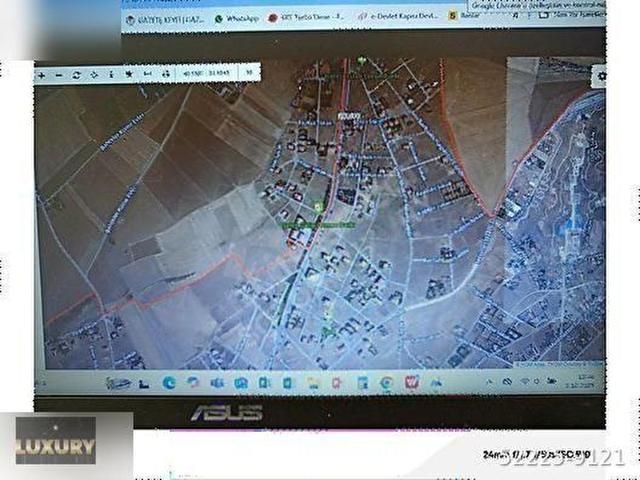Open the first green Excel icon on taskbar
The width and height of the screenshot is (640, 480).
pos(264,383)
